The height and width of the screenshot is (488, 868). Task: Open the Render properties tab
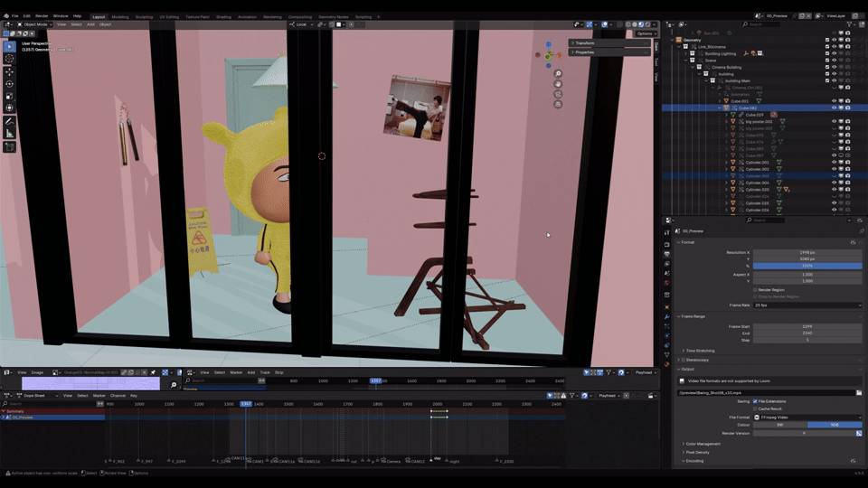pyautogui.click(x=667, y=245)
